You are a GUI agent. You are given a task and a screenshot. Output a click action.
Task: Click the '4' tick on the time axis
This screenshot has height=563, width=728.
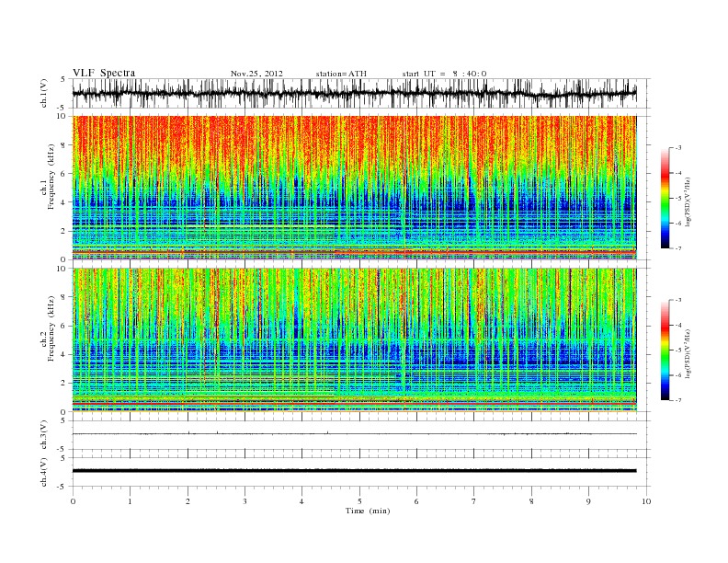pos(302,501)
